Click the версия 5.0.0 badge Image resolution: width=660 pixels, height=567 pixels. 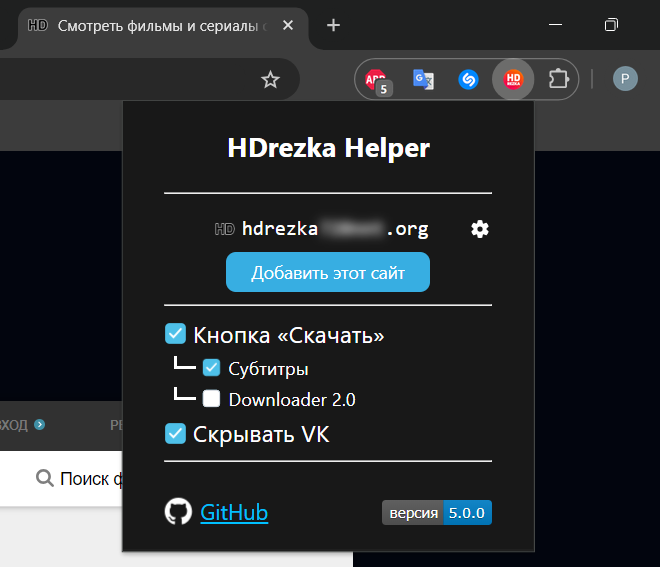click(x=436, y=513)
